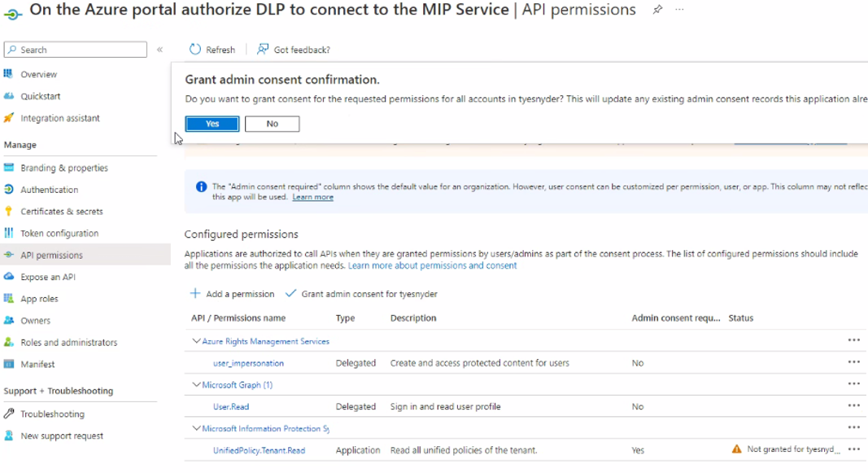Click the API / Permissions name column header

pos(238,318)
